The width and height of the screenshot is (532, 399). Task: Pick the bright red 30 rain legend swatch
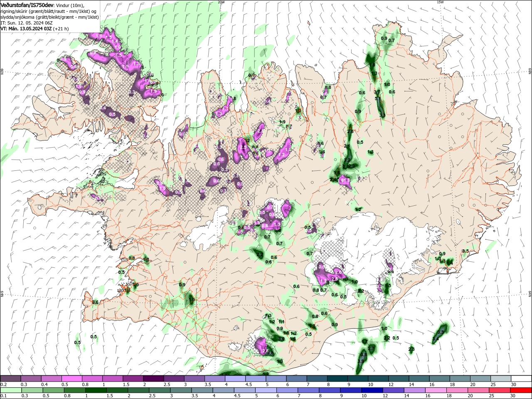(x=521, y=390)
